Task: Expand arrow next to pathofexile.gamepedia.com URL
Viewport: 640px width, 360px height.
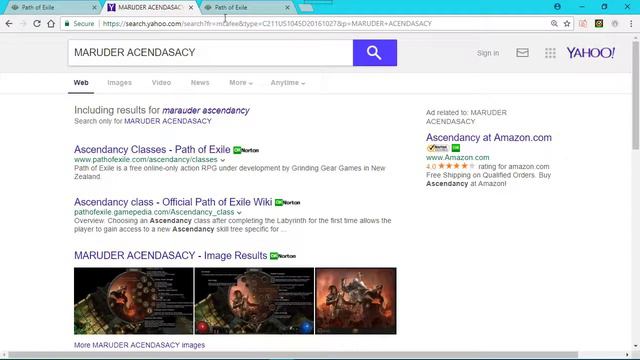Action: click(239, 213)
